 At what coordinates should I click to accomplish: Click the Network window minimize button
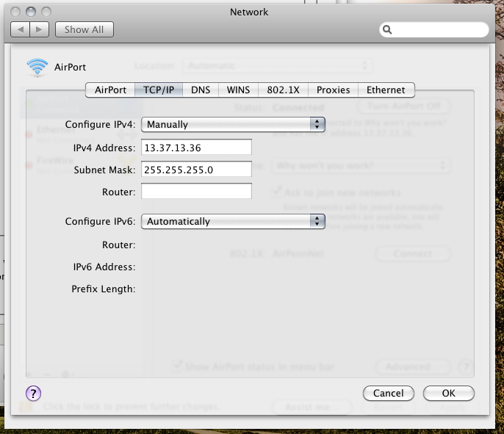pos(31,12)
